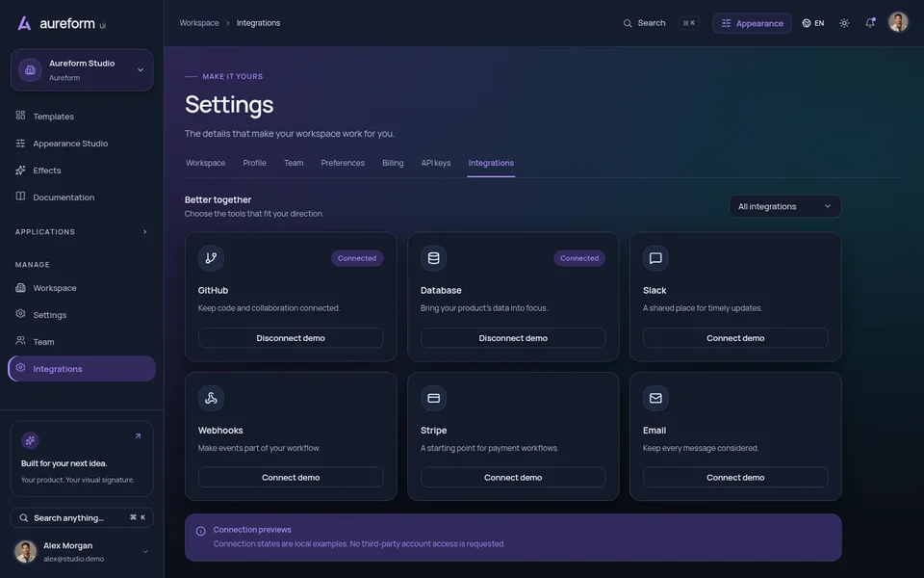Connect the Slack demo integration
924x578 pixels.
[735, 338]
